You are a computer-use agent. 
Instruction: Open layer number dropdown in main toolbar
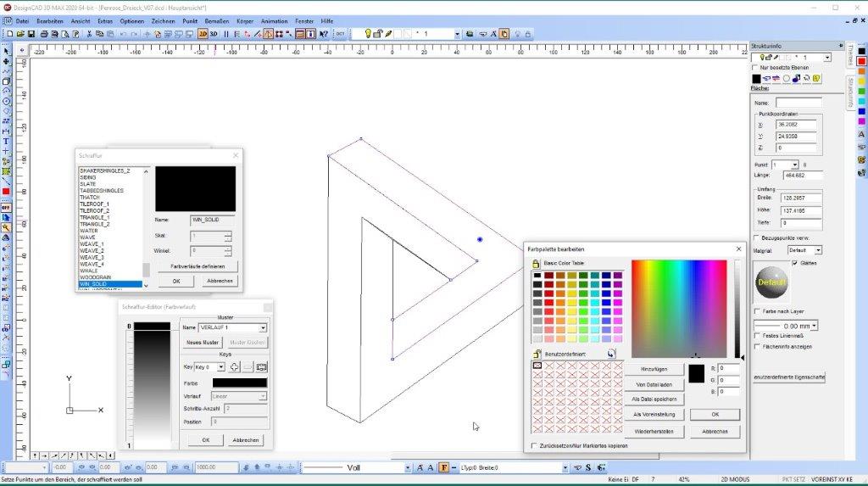[x=457, y=34]
